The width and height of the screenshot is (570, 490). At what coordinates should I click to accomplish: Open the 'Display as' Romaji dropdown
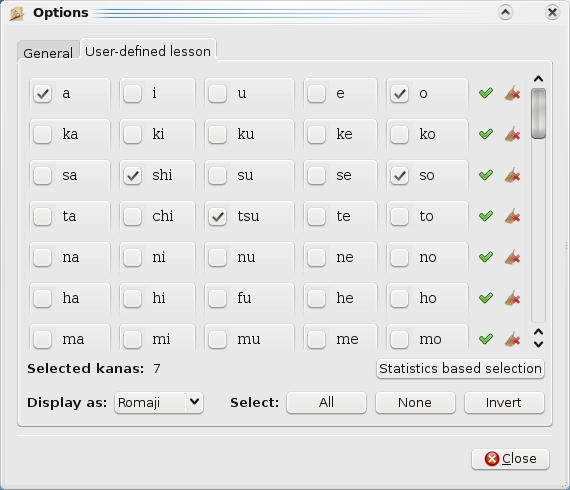[x=158, y=402]
